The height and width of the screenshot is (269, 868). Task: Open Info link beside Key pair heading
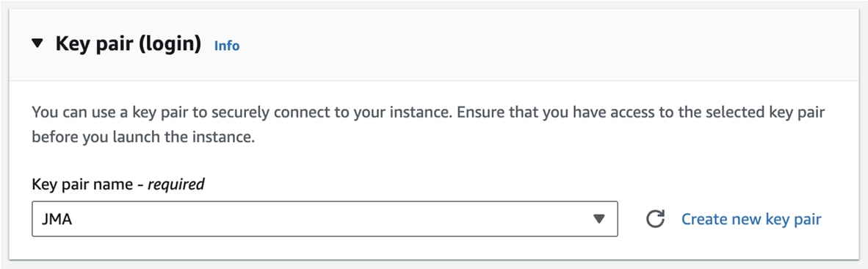(x=227, y=46)
